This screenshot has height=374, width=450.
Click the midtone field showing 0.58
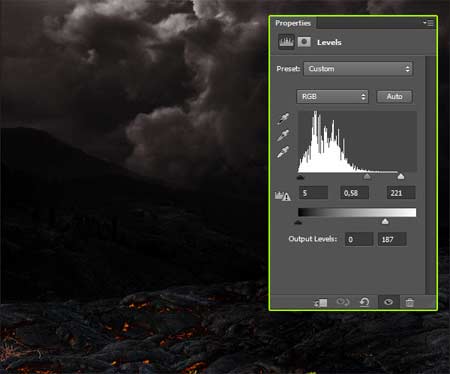[x=354, y=193]
